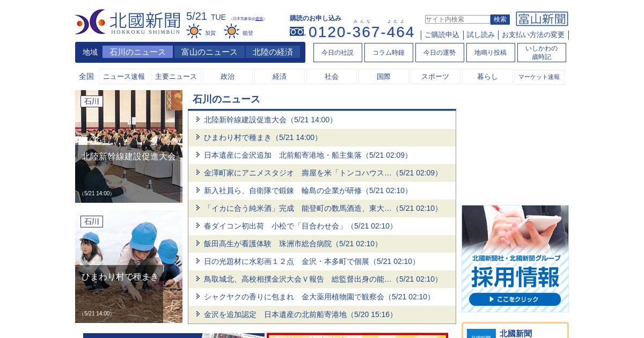
Task: Open マーケット速報 menu item
Action: coord(539,77)
